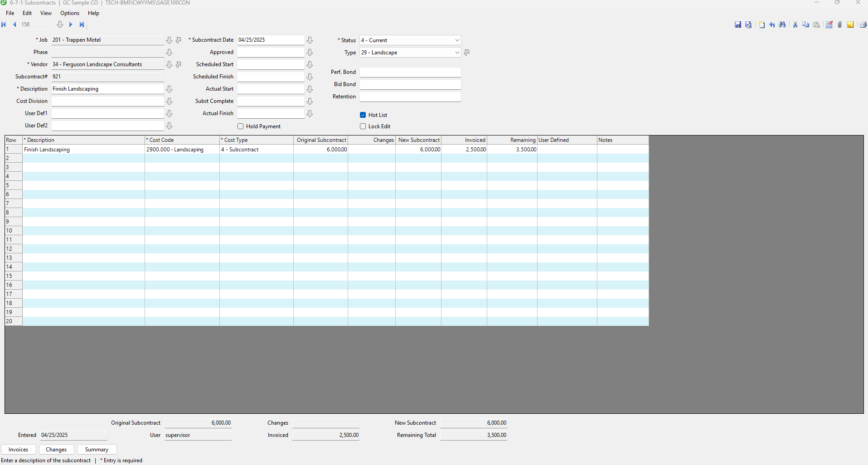This screenshot has width=868, height=465.
Task: Click the Retention input field
Action: (x=410, y=97)
